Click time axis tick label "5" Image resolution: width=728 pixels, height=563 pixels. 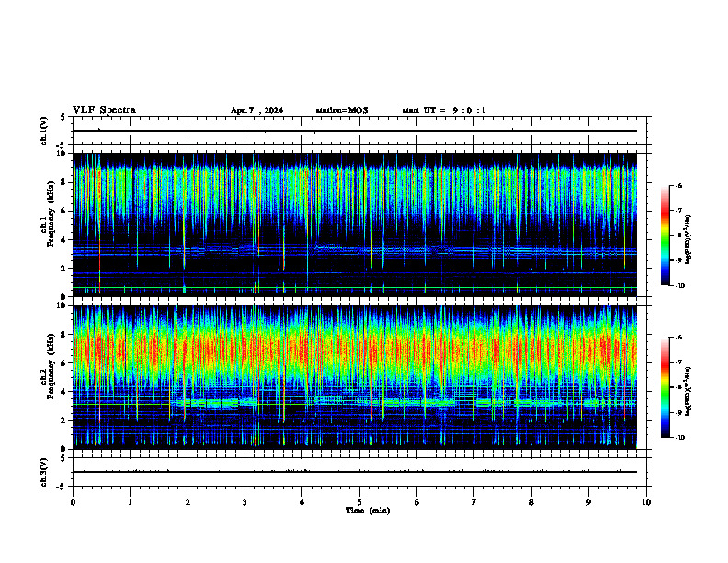(359, 502)
